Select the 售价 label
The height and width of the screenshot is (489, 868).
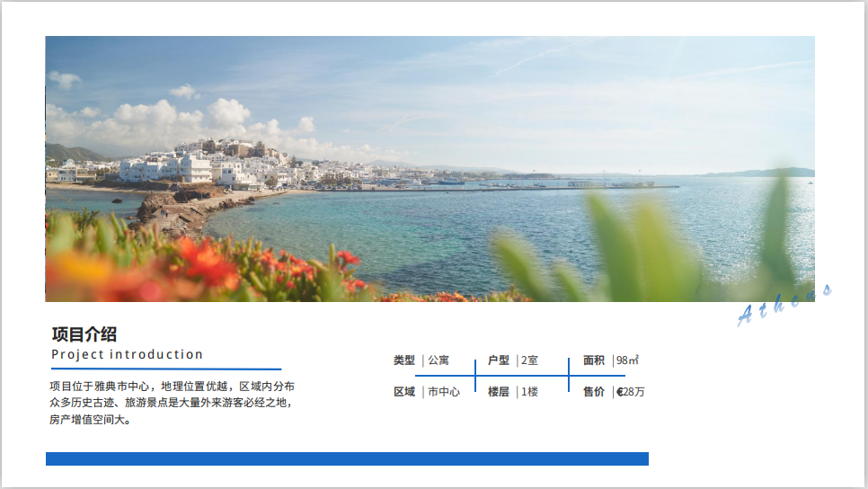pyautogui.click(x=594, y=392)
